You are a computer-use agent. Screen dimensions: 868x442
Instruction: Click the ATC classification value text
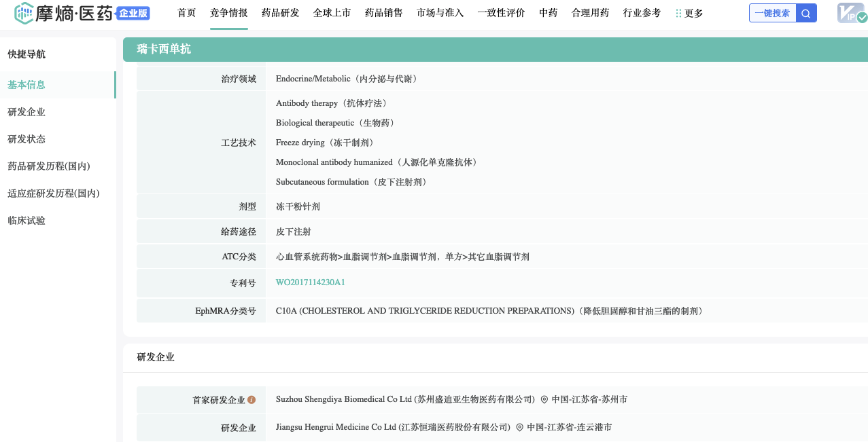(x=402, y=257)
